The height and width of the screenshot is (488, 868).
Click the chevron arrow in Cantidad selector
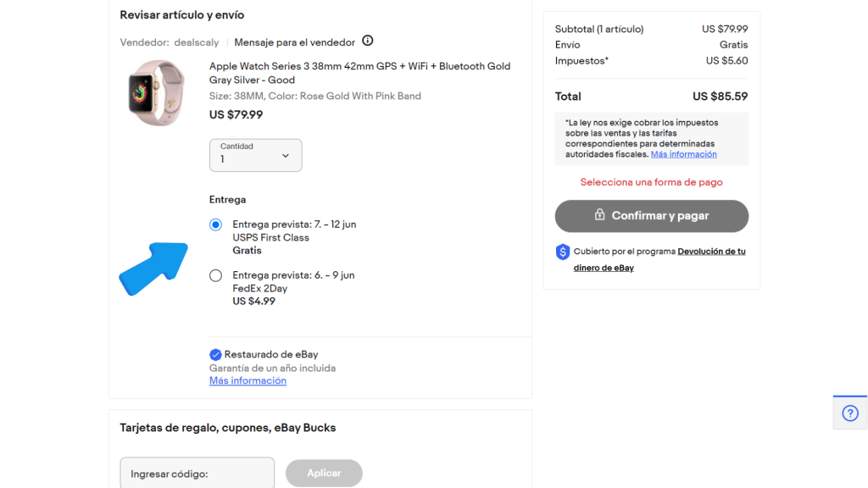tap(286, 156)
